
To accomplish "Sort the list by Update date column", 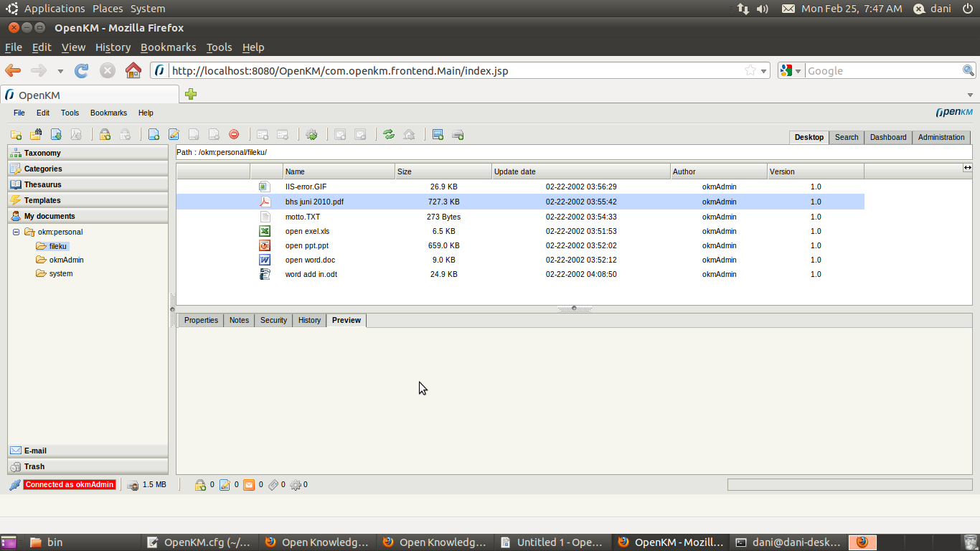I will 581,171.
